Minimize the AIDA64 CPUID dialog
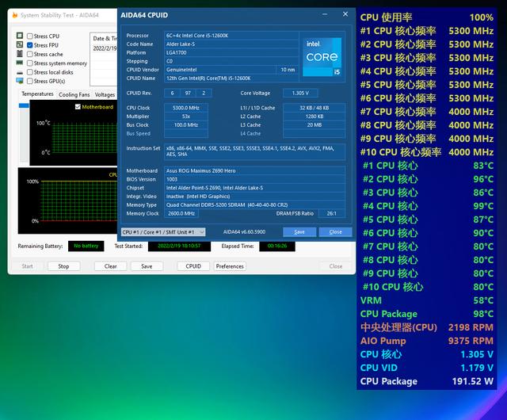This screenshot has height=420, width=507. coord(325,14)
